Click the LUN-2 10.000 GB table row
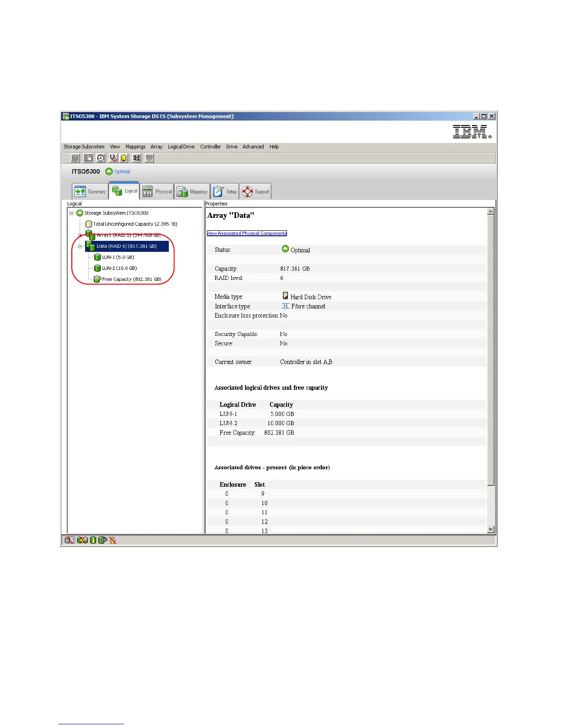This screenshot has height=728, width=563. (x=346, y=423)
